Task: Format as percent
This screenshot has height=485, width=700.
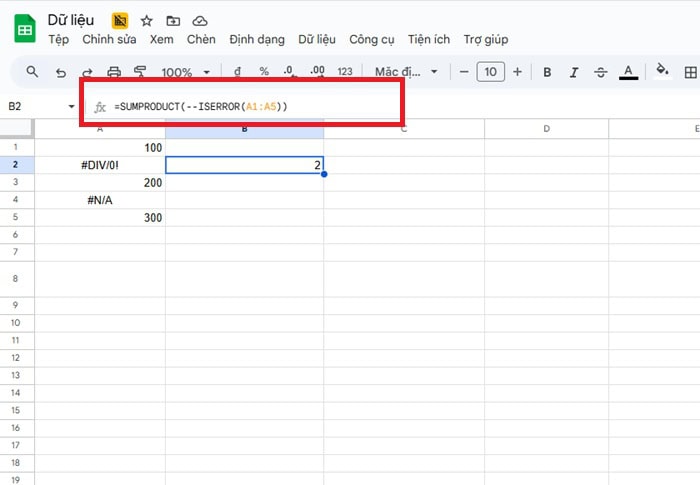Action: 264,72
